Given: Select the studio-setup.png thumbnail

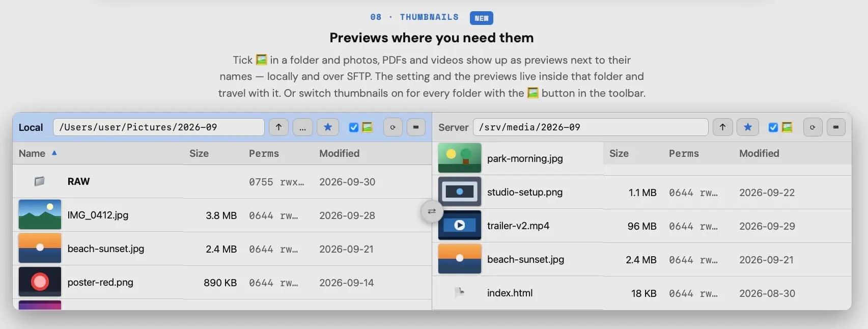Looking at the screenshot, I should pyautogui.click(x=460, y=191).
